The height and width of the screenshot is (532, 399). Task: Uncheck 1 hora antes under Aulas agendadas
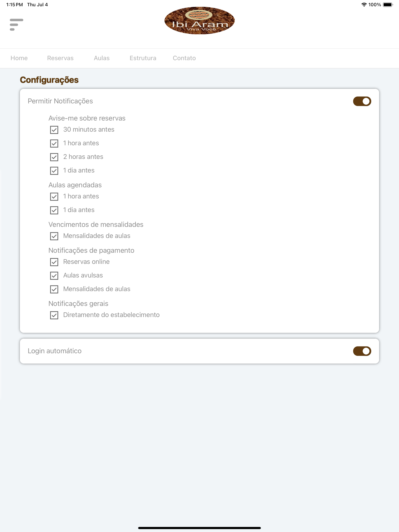pyautogui.click(x=54, y=196)
